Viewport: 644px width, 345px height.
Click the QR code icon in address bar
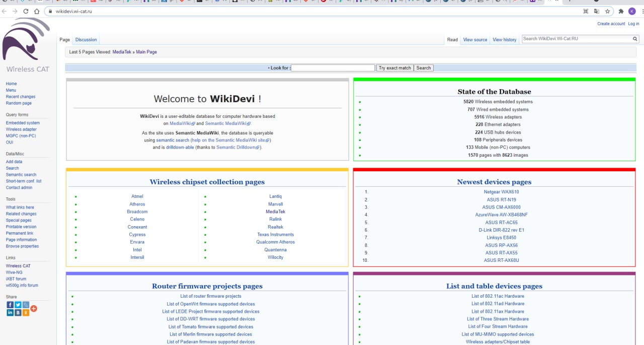click(586, 11)
